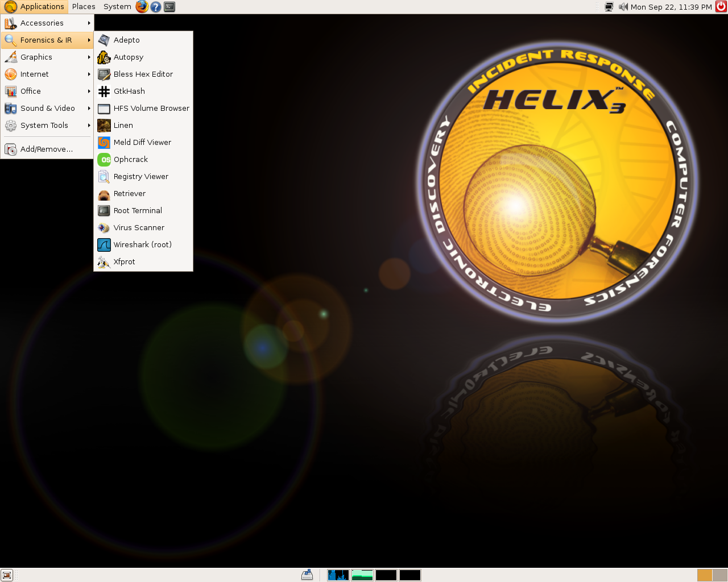Expand the System Tools submenu
The height and width of the screenshot is (582, 728).
47,126
